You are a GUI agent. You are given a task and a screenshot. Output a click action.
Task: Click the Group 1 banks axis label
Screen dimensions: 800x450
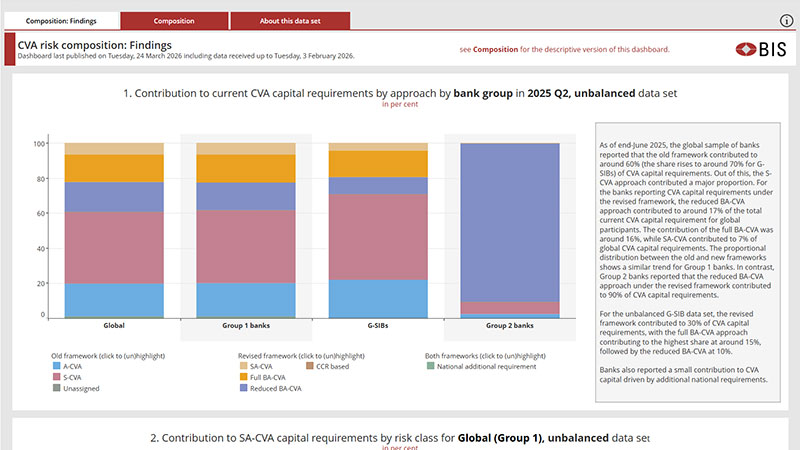pyautogui.click(x=246, y=326)
